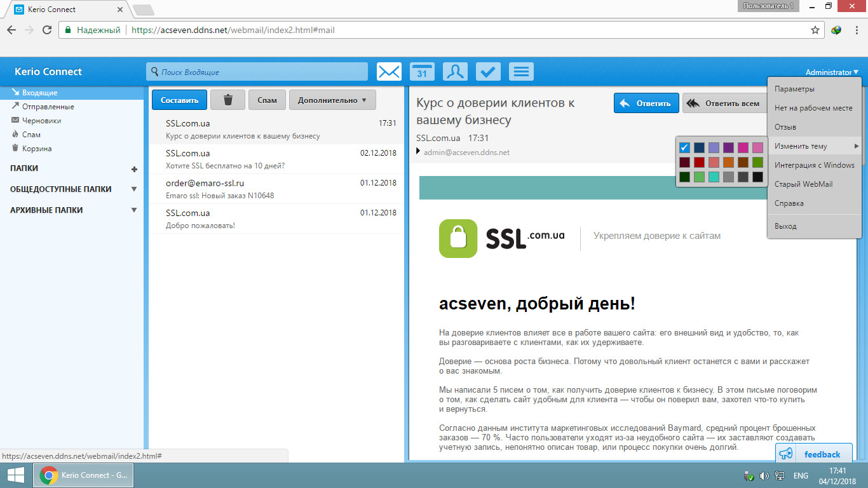
Task: Click Ответить reply button
Action: click(646, 103)
